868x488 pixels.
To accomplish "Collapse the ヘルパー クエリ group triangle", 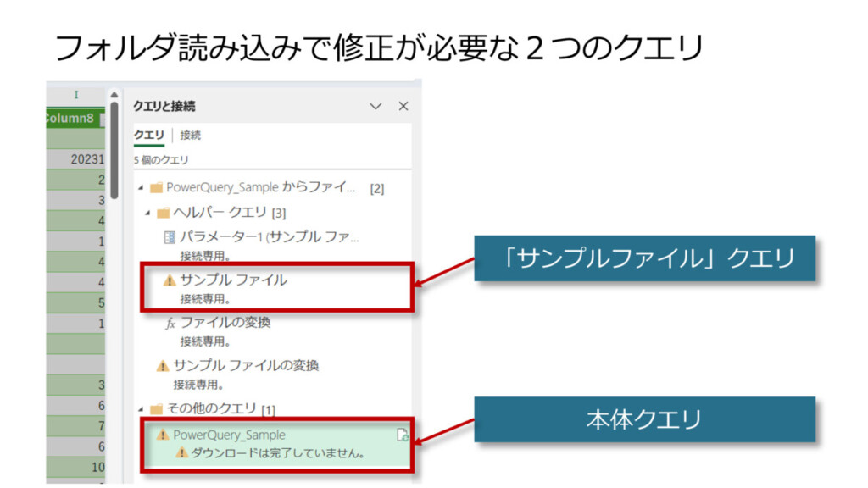I will coord(147,213).
